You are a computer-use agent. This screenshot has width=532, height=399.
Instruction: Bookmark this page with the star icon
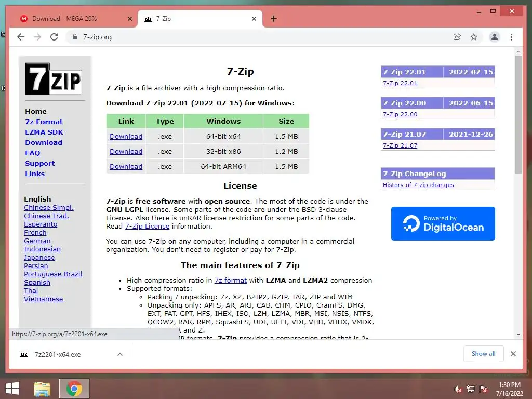474,37
